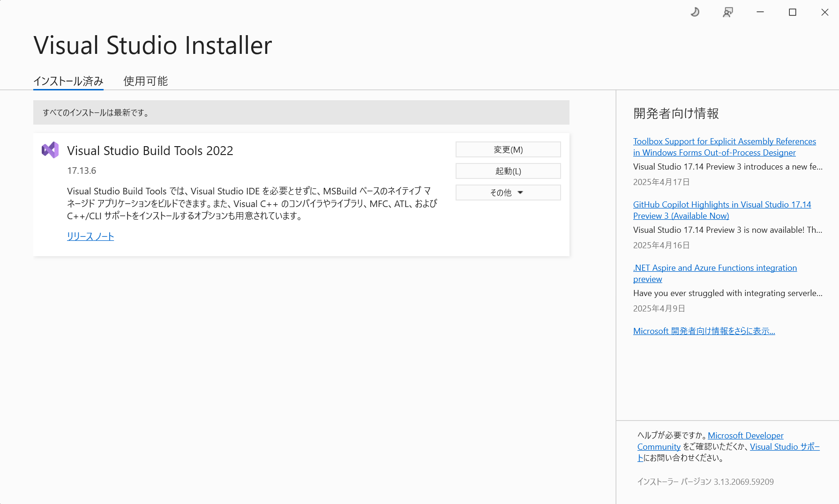Open .NET Aspire and Azure Functions link

tap(715, 274)
